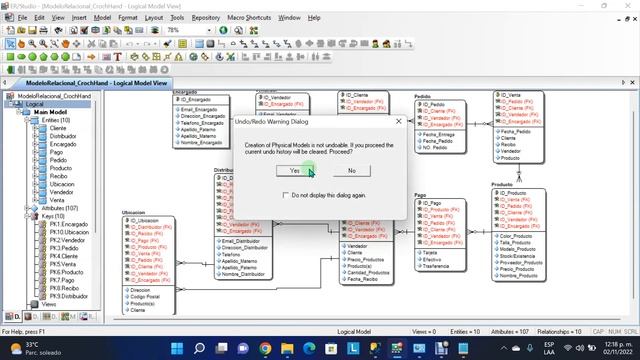This screenshot has height=360, width=640.
Task: Select the arrow selection tool
Action: (10, 44)
